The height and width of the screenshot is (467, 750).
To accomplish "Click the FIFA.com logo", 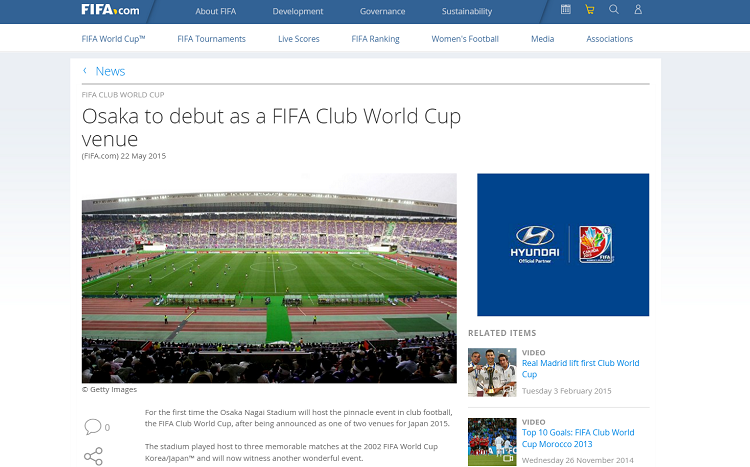I will click(x=110, y=10).
